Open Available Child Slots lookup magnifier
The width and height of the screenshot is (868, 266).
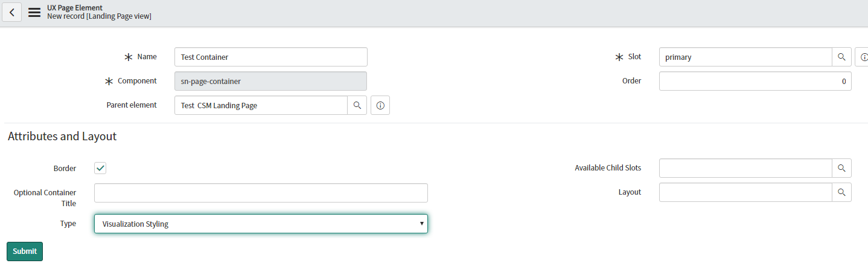point(842,168)
